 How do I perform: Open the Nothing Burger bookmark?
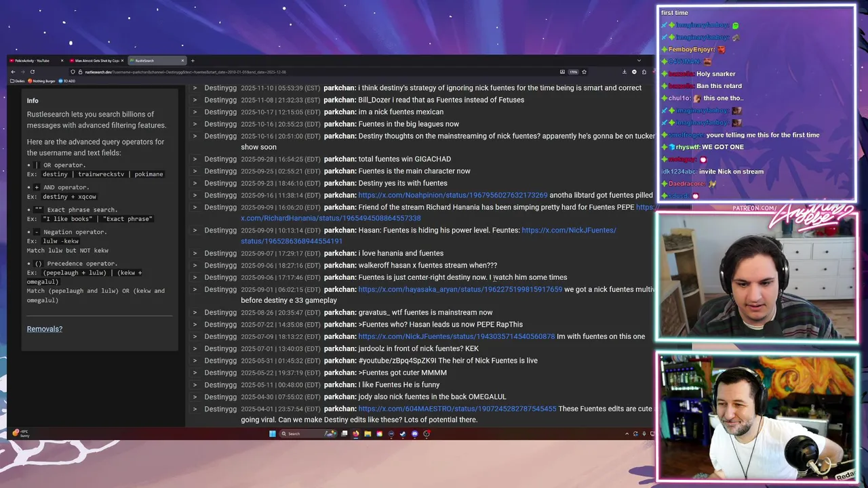point(41,81)
